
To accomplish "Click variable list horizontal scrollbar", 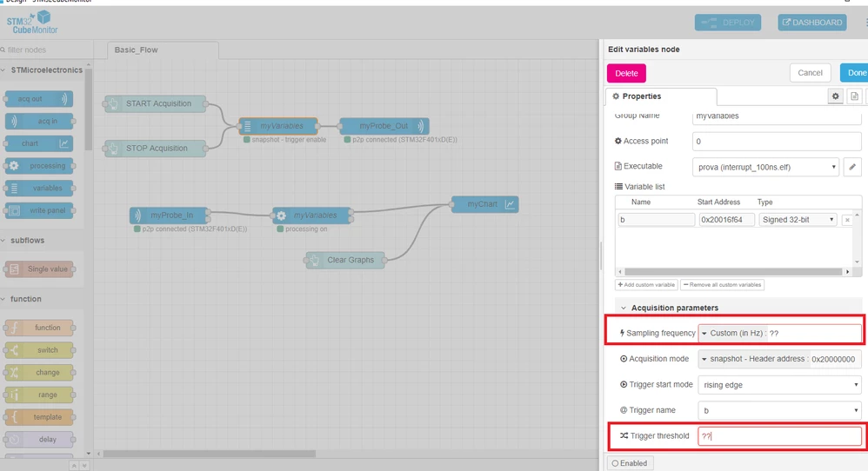I will pos(733,272).
